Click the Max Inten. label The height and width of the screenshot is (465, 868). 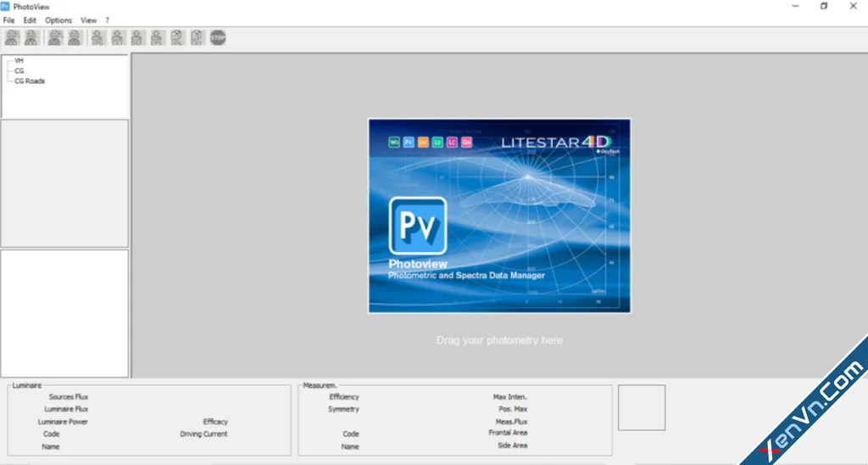tap(510, 397)
